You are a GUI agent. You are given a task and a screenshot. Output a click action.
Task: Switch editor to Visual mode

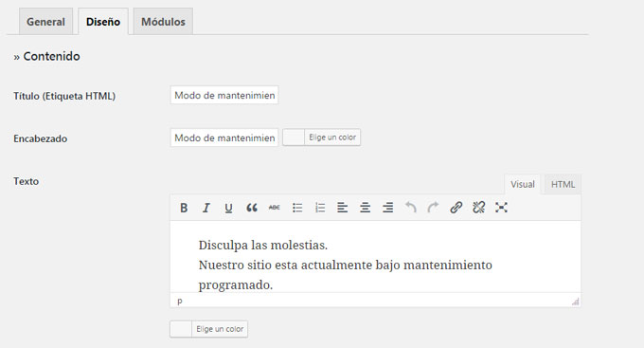(x=523, y=184)
